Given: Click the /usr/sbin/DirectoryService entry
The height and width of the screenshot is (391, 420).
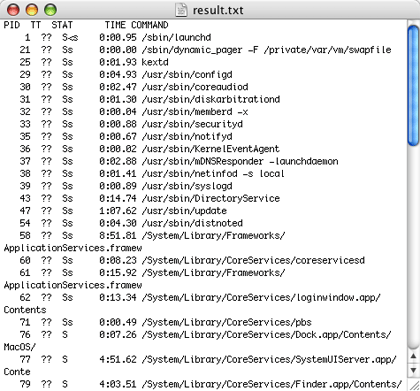Looking at the screenshot, I should click(x=211, y=198).
